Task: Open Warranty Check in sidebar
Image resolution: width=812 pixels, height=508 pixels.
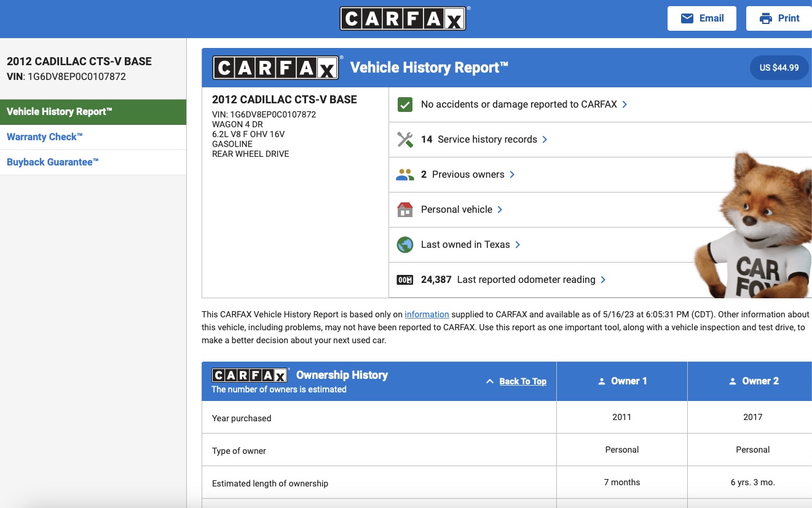Action: tap(93, 137)
